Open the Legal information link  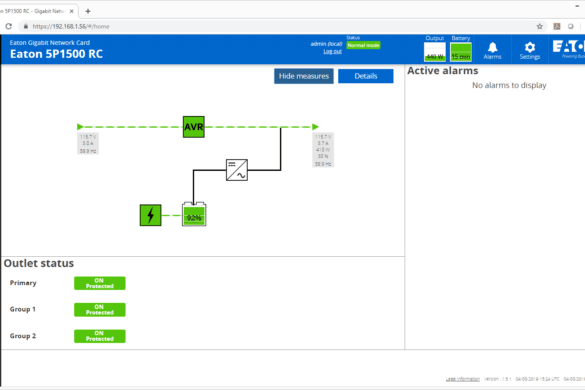(x=463, y=379)
